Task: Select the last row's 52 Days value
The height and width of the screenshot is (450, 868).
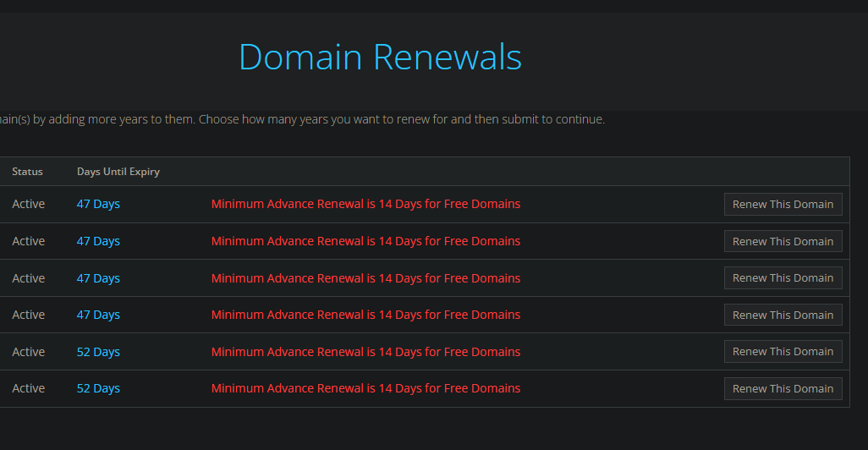Action: [98, 388]
